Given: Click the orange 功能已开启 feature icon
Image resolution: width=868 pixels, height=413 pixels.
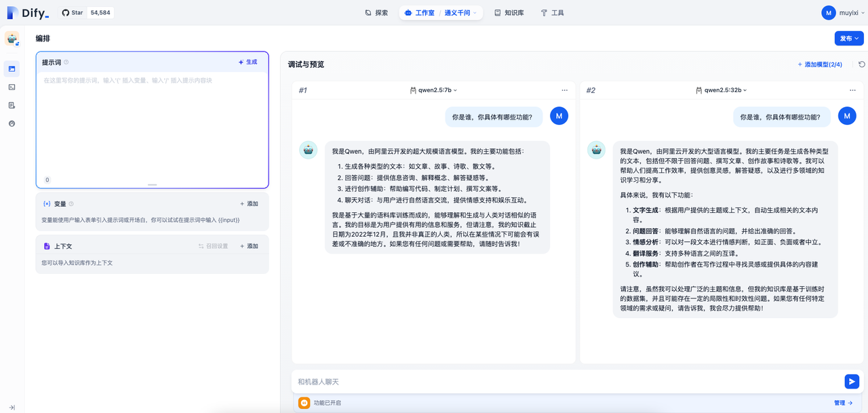Looking at the screenshot, I should 304,403.
